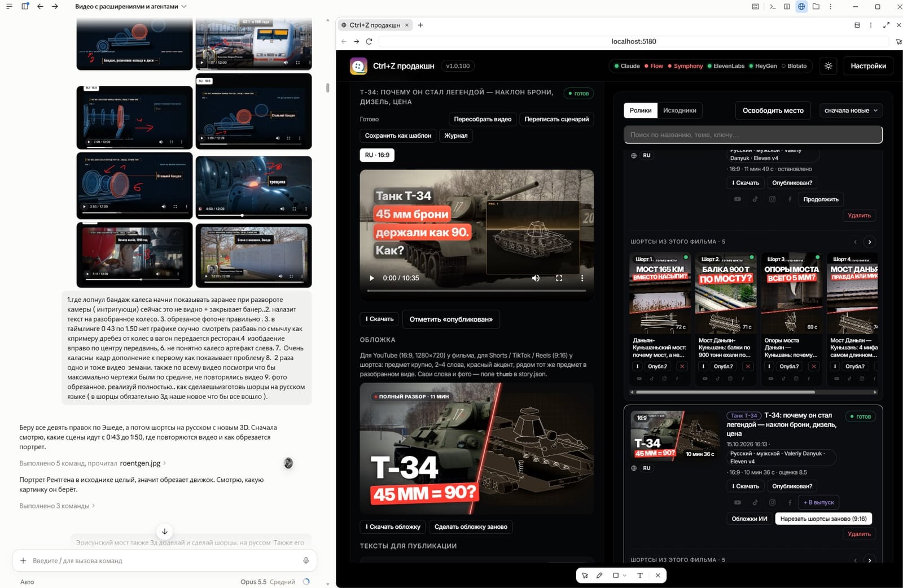This screenshot has height=588, width=903.
Task: Toggle Опубл.? on Шорт 1 card
Action: 657,366
